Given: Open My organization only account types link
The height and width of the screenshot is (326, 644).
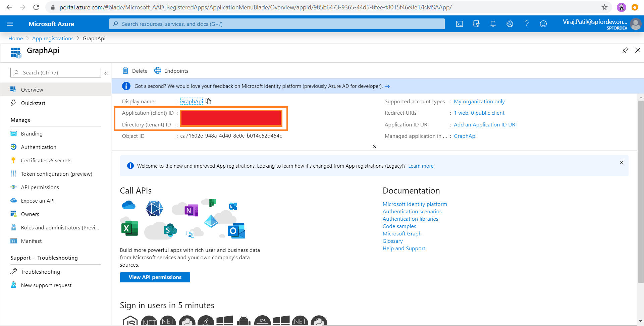Looking at the screenshot, I should (479, 101).
